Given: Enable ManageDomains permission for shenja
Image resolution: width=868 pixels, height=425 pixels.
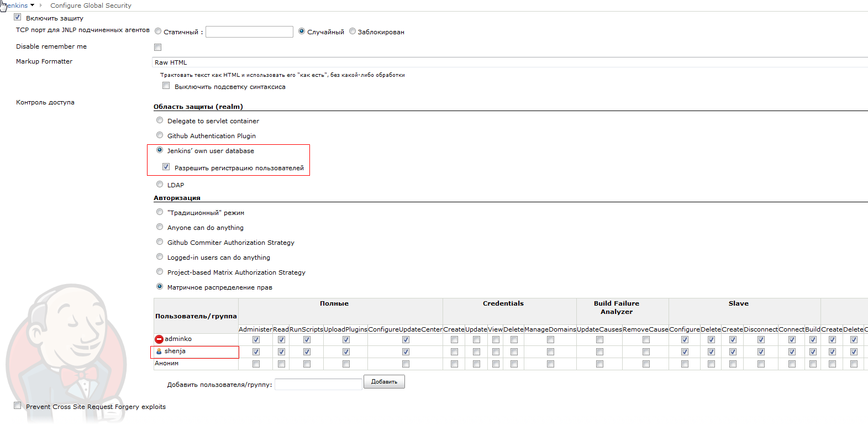Looking at the screenshot, I should [x=550, y=352].
